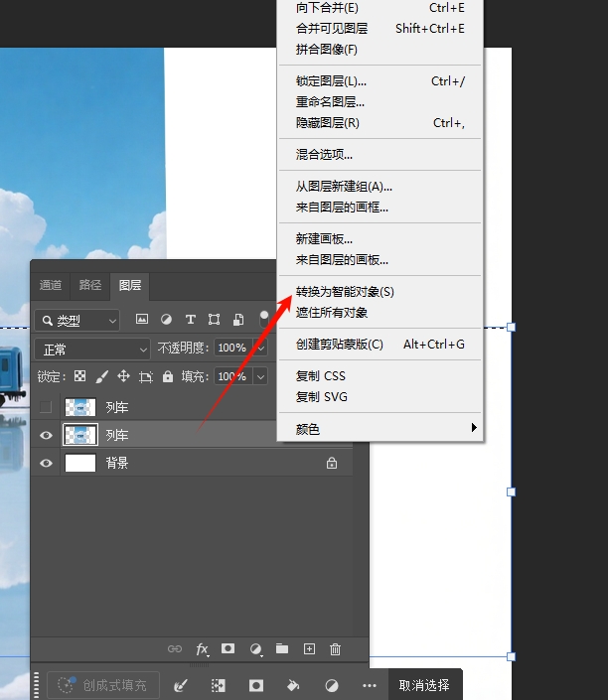The image size is (608, 700).
Task: Choose Copy CSS (复制 CSS) entry
Action: click(380, 376)
